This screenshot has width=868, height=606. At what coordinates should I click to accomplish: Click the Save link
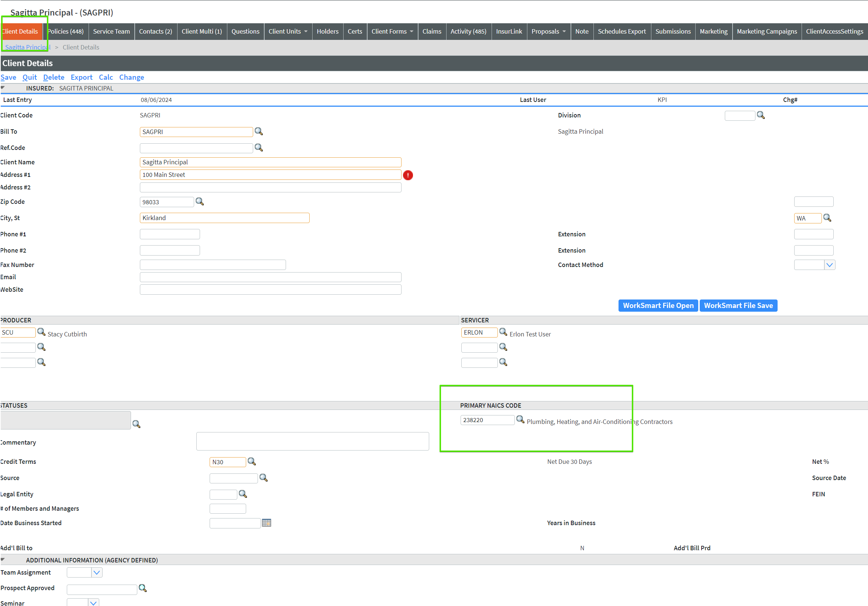click(8, 77)
